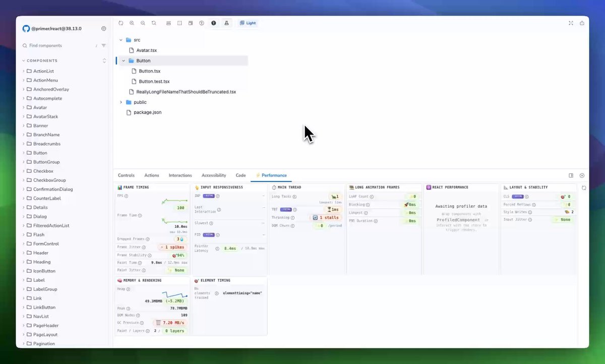Viewport: 605px width, 364px height.
Task: Click the circled figure accessibility toolbar icon
Action: 202,23
